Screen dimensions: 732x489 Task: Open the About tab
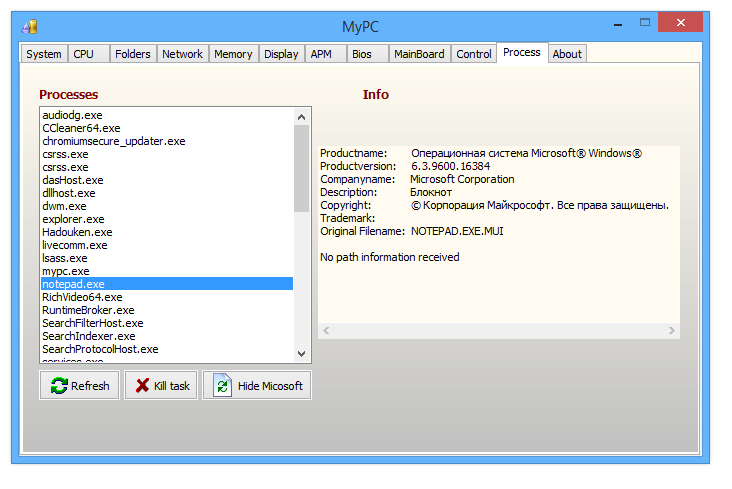[567, 54]
